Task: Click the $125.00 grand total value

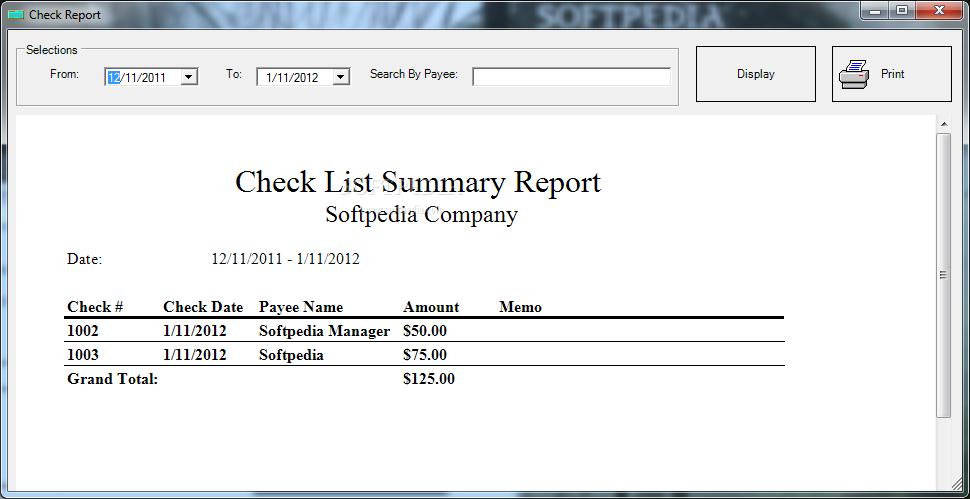Action: coord(429,378)
